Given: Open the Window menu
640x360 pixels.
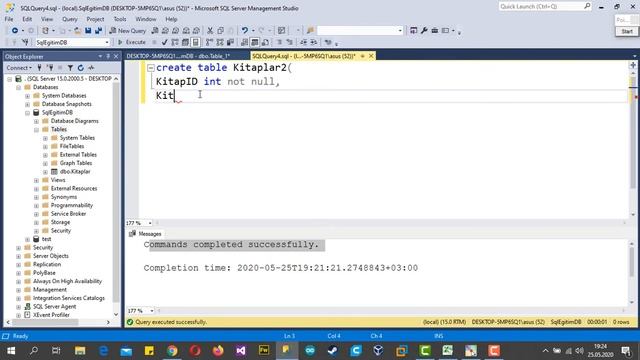Looking at the screenshot, I should click(x=146, y=19).
